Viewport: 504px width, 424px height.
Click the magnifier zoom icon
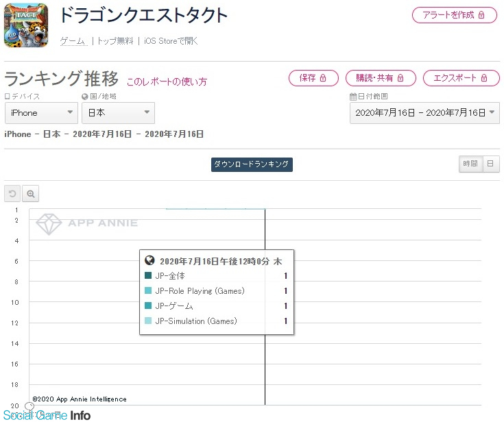tap(31, 194)
